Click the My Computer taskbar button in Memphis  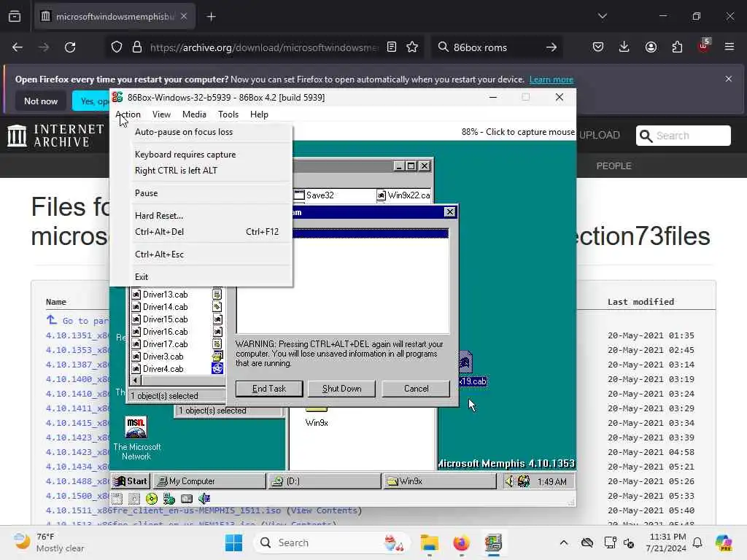(x=209, y=481)
